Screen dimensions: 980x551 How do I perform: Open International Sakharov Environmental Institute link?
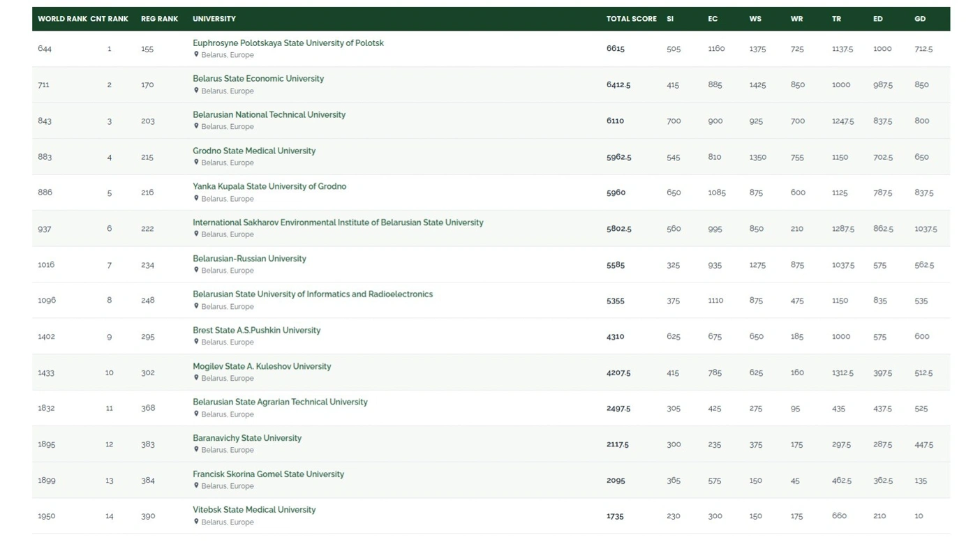pos(338,222)
